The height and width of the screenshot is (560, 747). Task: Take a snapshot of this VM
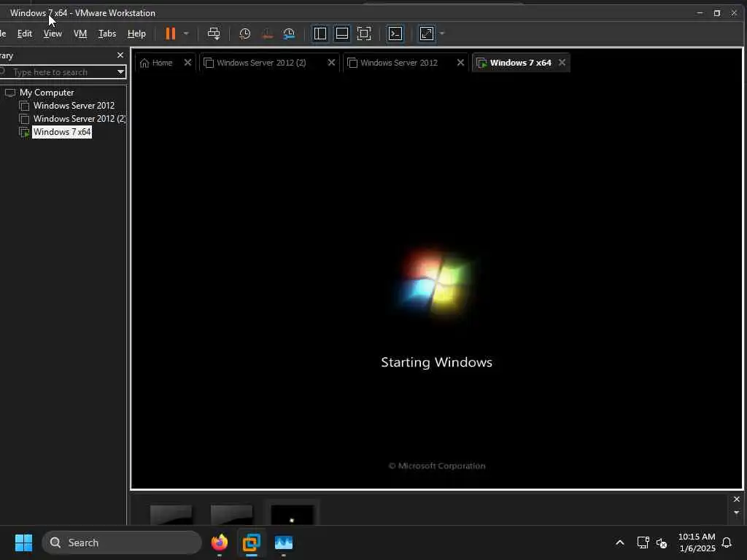point(245,34)
